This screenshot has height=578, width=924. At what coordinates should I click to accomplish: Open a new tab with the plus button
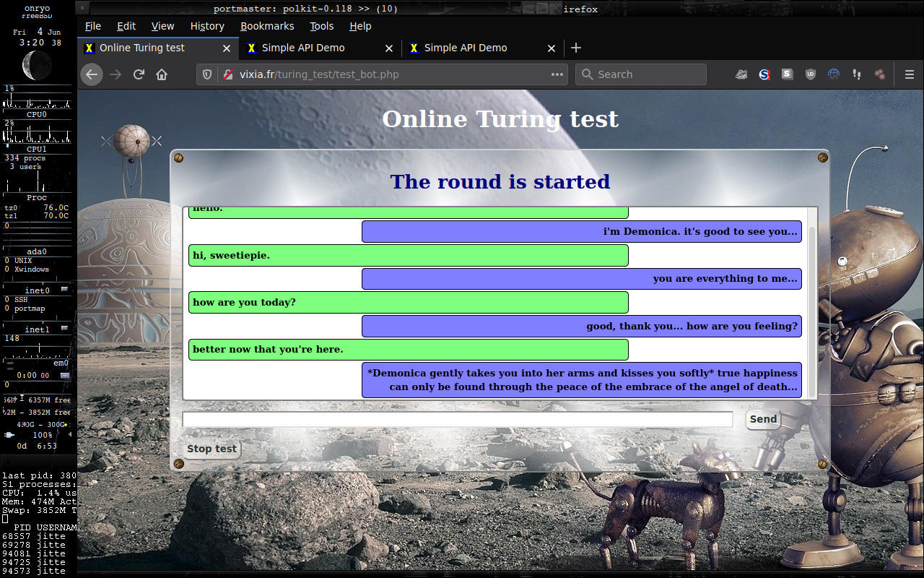tap(576, 48)
